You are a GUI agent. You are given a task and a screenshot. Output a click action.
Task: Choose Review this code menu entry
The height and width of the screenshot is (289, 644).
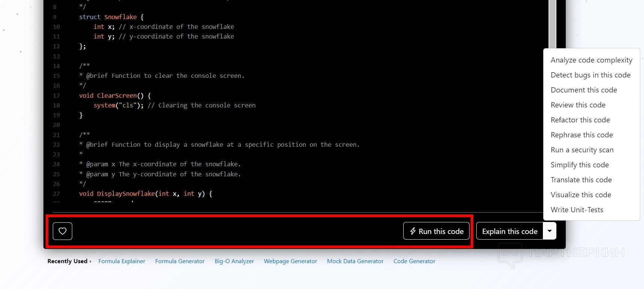[578, 105]
